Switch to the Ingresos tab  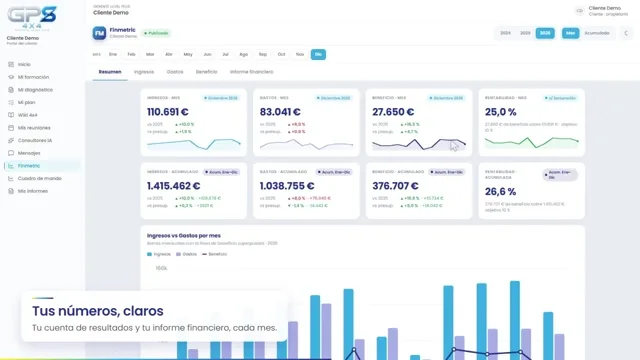[x=144, y=72]
